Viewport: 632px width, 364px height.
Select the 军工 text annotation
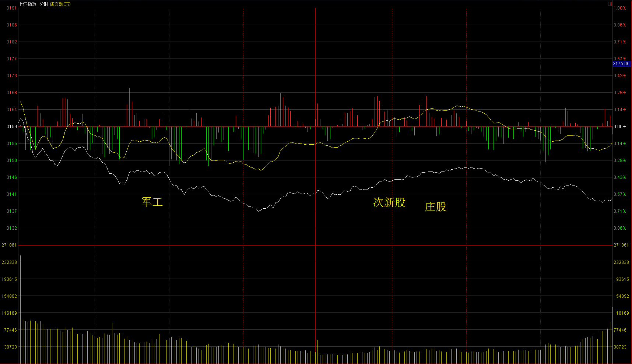tap(152, 202)
